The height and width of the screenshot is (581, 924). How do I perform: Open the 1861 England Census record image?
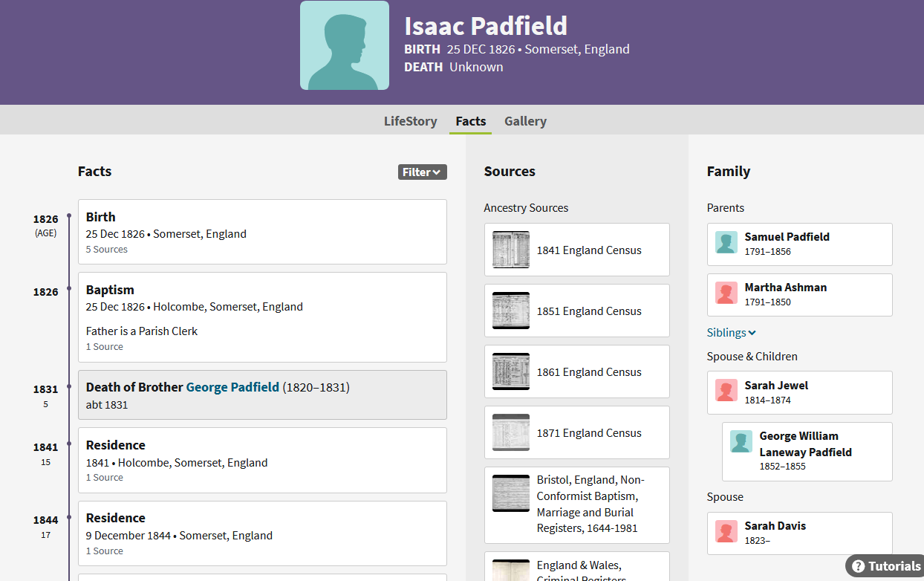pos(511,371)
